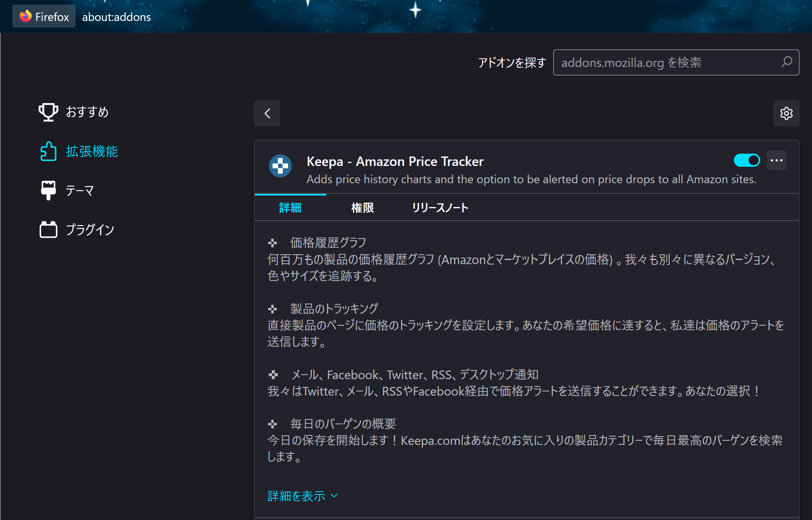Go back with the left arrow button
This screenshot has height=520, width=812.
267,113
